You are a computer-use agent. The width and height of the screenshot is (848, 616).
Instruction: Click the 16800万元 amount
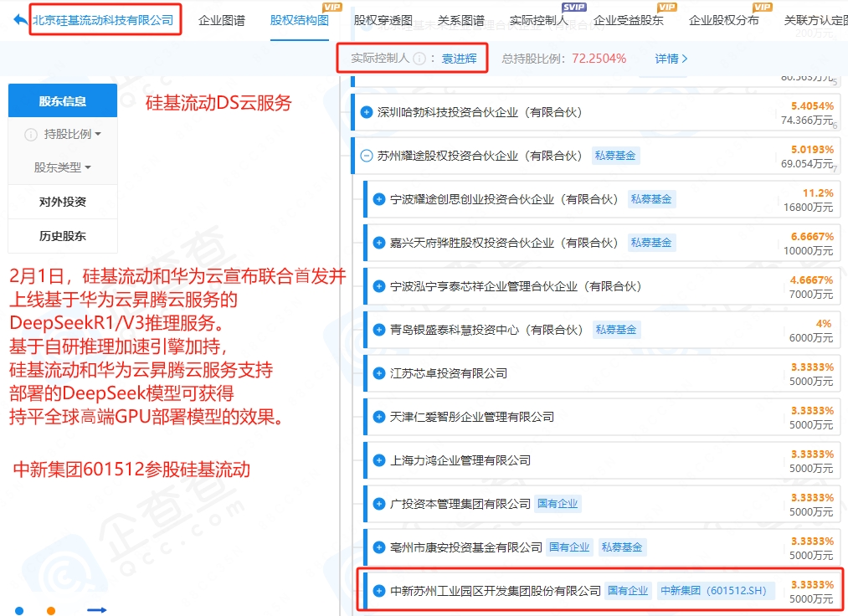[x=809, y=208]
